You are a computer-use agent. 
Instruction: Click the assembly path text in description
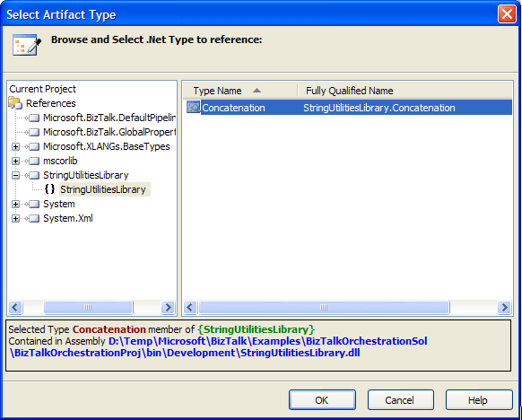click(x=218, y=347)
